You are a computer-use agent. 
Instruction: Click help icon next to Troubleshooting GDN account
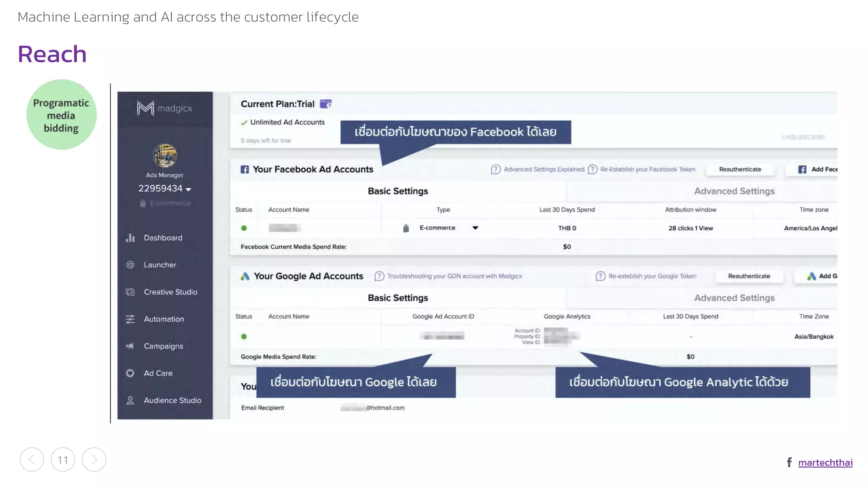click(379, 276)
